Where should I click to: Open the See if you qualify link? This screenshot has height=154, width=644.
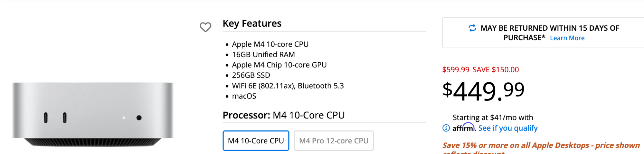(508, 128)
